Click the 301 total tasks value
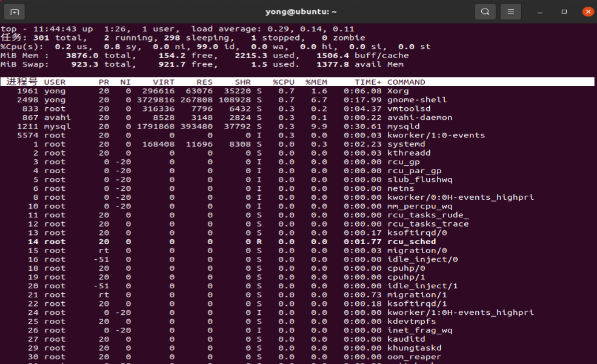Screen dimensions: 597x364 (x=41, y=38)
